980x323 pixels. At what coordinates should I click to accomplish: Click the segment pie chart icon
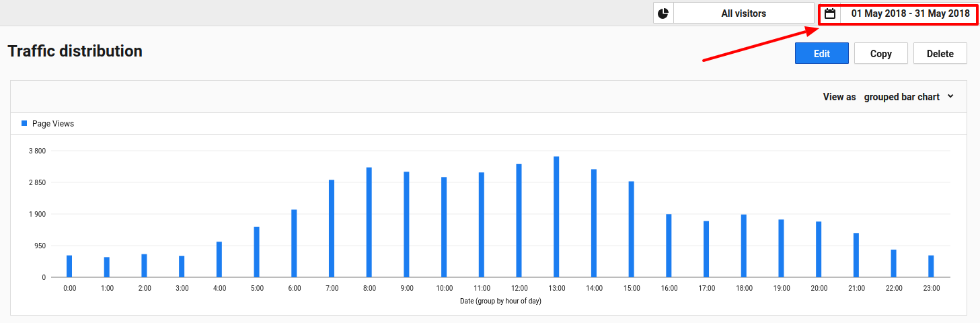[x=663, y=13]
